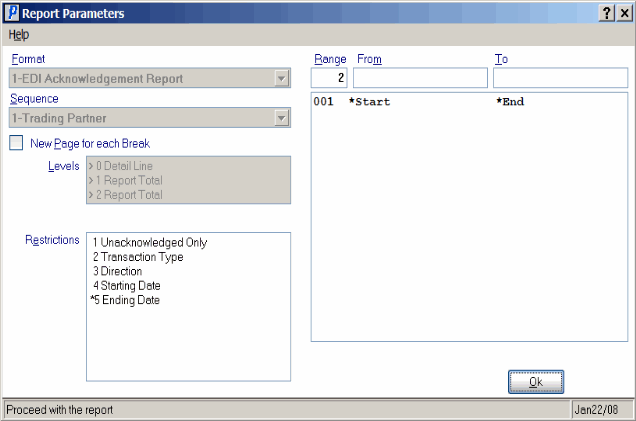The height and width of the screenshot is (421, 636).
Task: Click the To input field
Action: click(561, 78)
